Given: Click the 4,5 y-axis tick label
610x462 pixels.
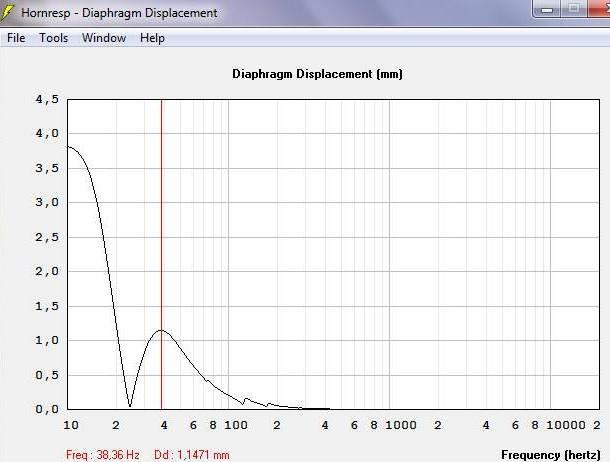Looking at the screenshot, I should 47,100.
